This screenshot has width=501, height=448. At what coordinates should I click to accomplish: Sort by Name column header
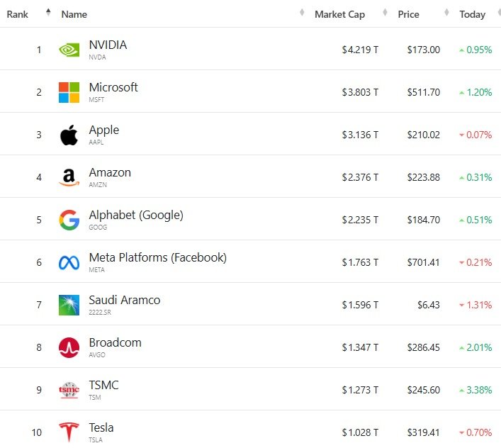[74, 14]
